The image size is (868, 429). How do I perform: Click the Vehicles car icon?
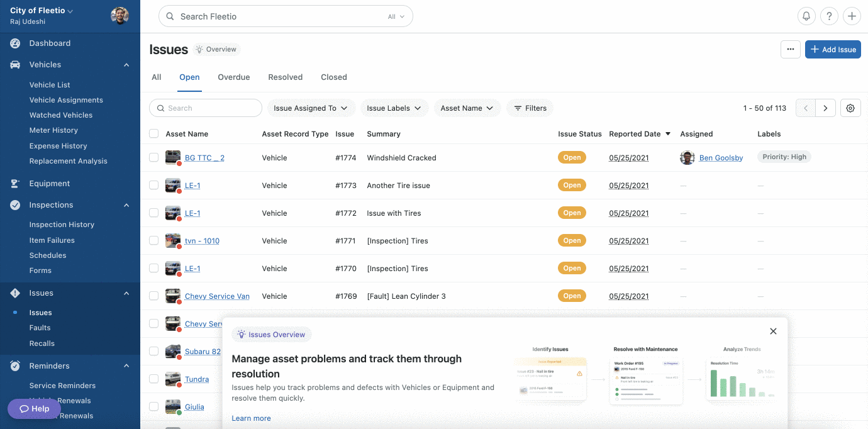(x=15, y=65)
